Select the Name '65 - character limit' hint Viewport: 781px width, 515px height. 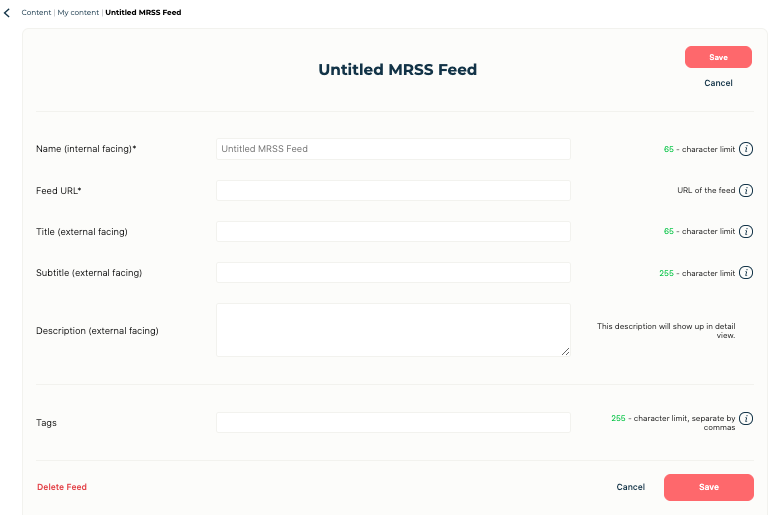[x=699, y=149]
